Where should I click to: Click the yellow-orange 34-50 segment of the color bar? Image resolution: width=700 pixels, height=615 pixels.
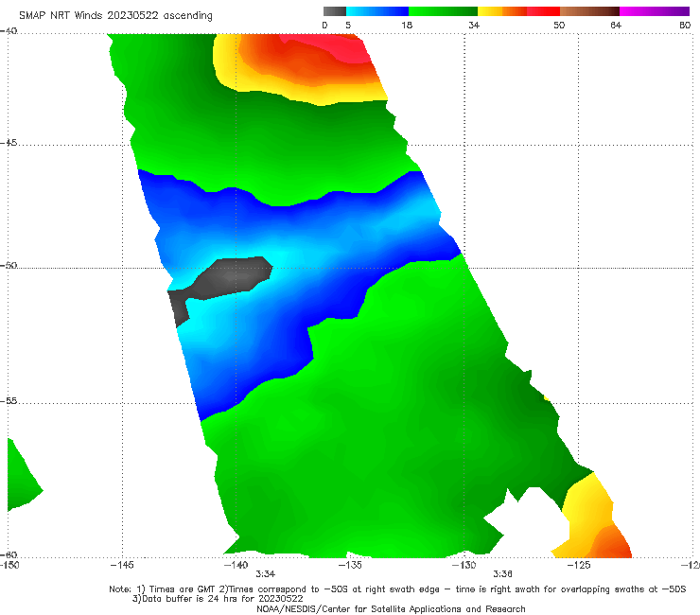pos(518,11)
